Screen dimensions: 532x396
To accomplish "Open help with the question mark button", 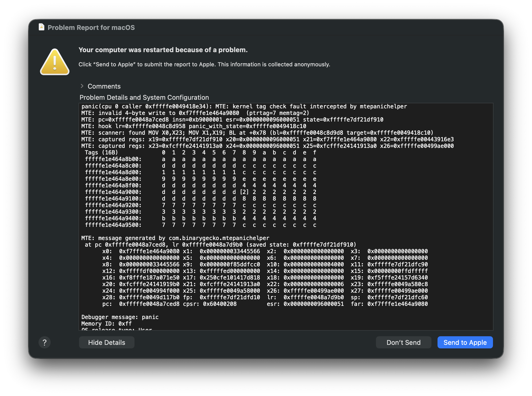I will tap(45, 343).
